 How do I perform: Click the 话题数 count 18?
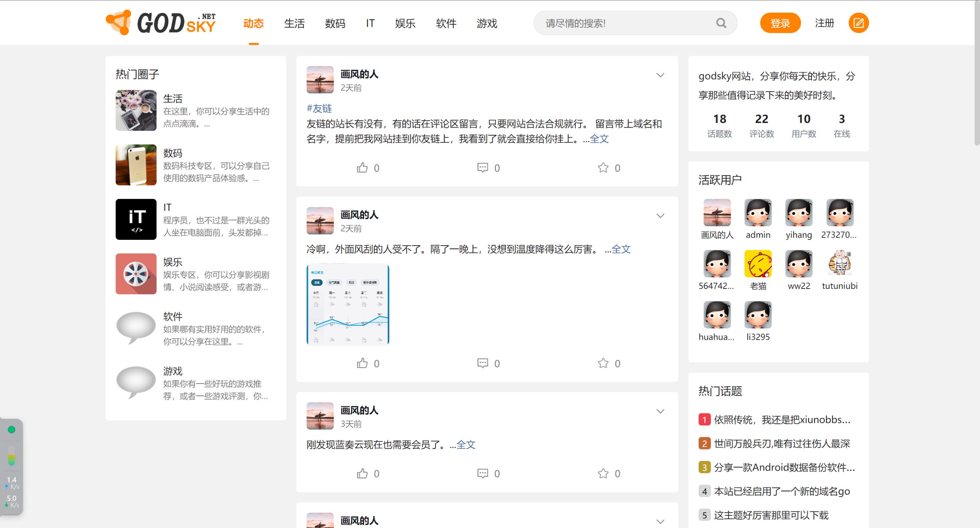(x=720, y=119)
